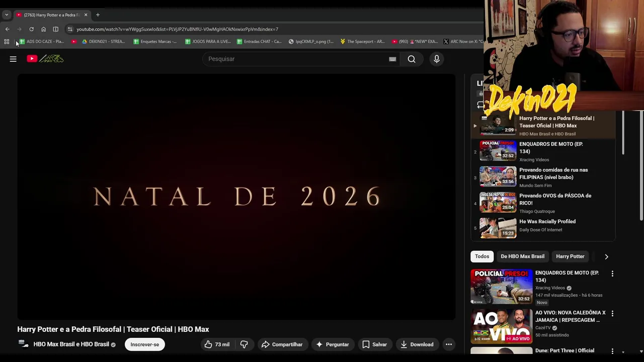644x362 pixels.
Task: View site information icon in address bar
Action: (x=70, y=29)
